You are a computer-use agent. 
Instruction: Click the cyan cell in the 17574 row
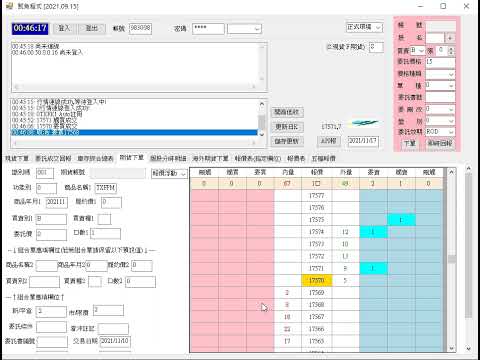click(373, 232)
